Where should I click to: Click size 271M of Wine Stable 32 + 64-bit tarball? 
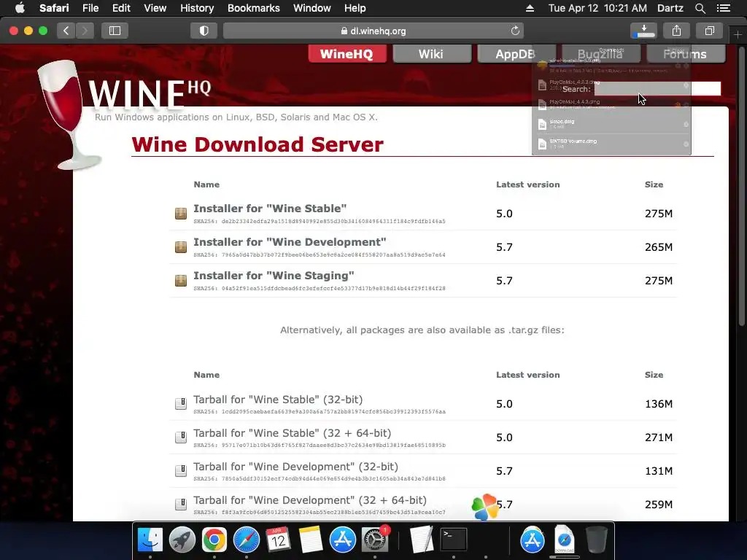point(659,437)
